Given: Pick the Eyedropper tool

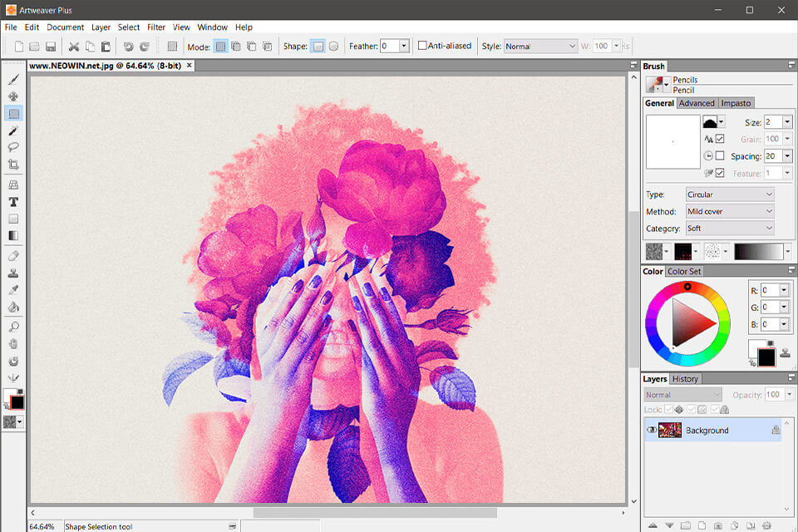Looking at the screenshot, I should tap(13, 290).
